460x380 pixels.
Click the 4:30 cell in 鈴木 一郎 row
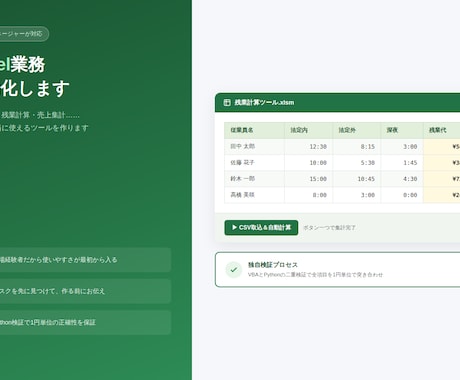click(x=402, y=179)
